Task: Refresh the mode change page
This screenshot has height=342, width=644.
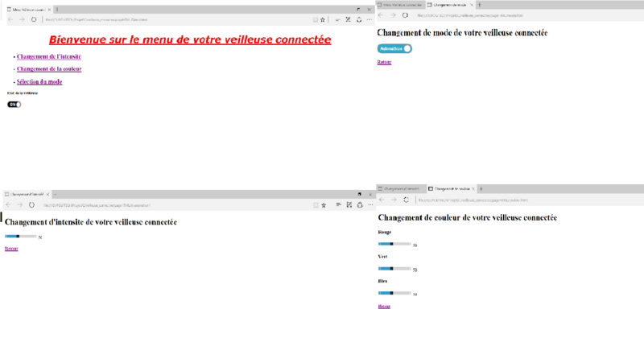Action: [x=405, y=14]
